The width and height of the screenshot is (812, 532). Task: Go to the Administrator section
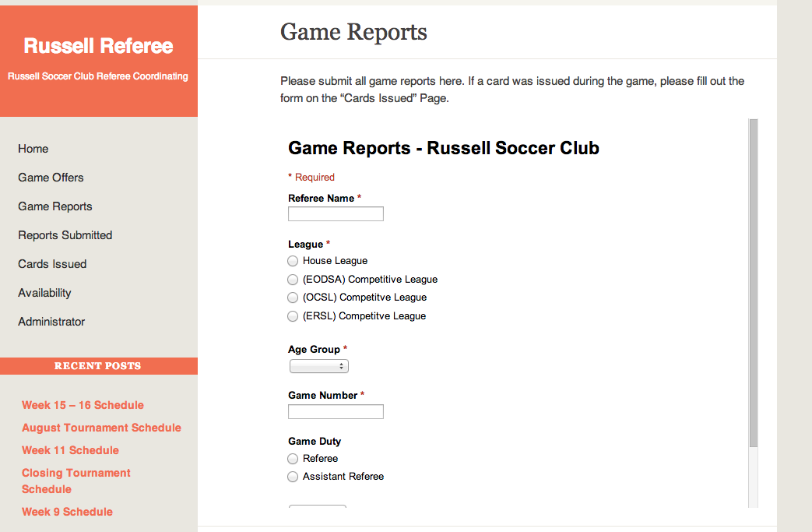pyautogui.click(x=51, y=322)
